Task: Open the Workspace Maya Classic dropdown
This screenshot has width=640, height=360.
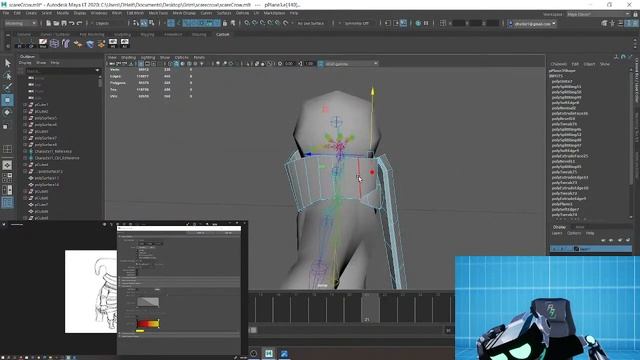Action: [x=599, y=14]
